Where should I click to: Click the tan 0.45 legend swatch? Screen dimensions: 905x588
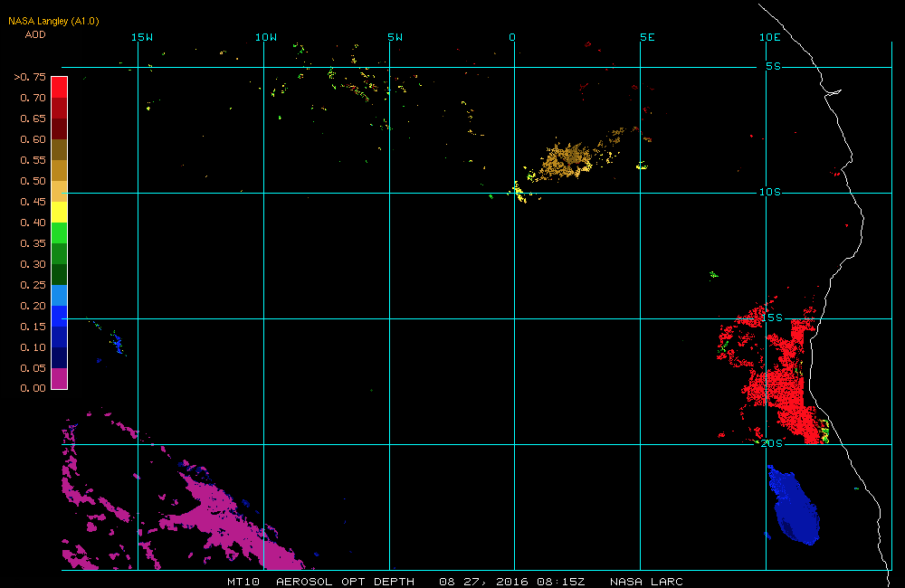(60, 191)
